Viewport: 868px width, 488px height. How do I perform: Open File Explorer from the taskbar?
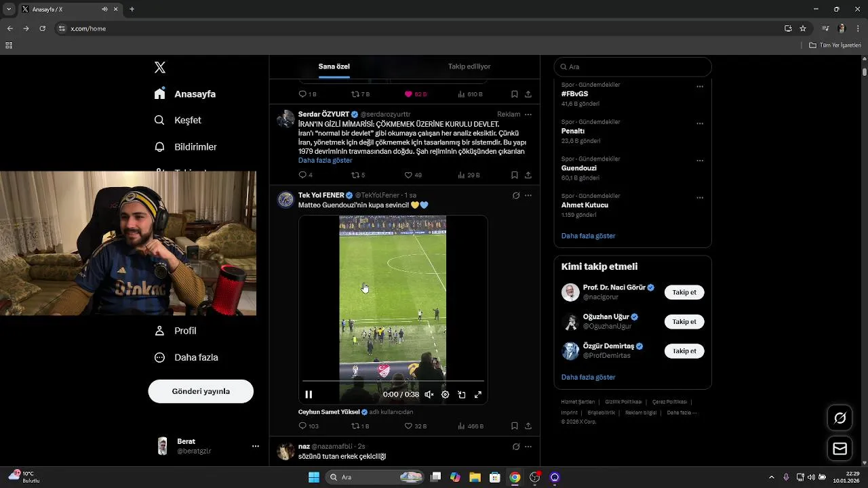click(x=475, y=477)
